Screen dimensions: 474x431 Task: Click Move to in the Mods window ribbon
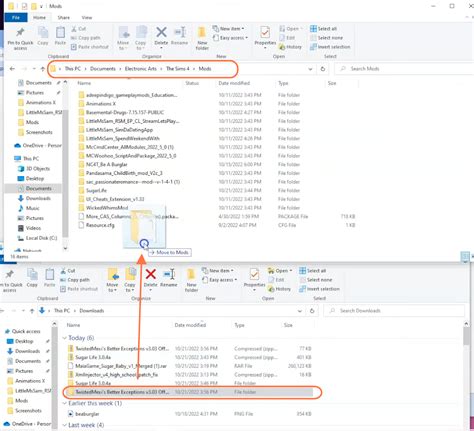click(123, 38)
